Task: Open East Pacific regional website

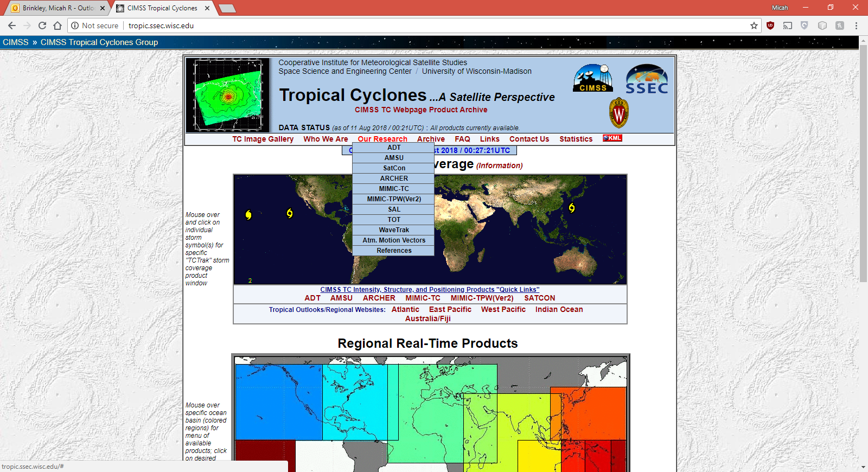Action: pyautogui.click(x=450, y=309)
